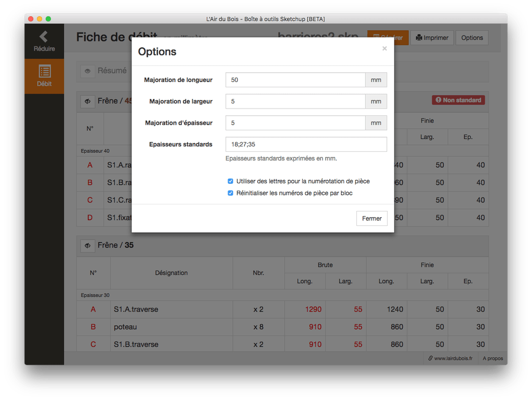Screen dimensions: 532x400
Task: Click the mm unit beside Majoration de longueur
Action: pos(376,79)
